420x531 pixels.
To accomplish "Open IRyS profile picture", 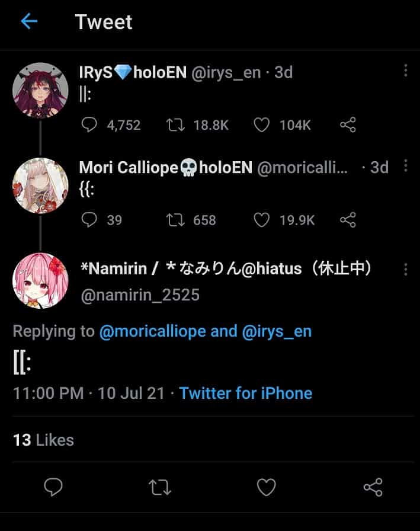I will point(40,90).
